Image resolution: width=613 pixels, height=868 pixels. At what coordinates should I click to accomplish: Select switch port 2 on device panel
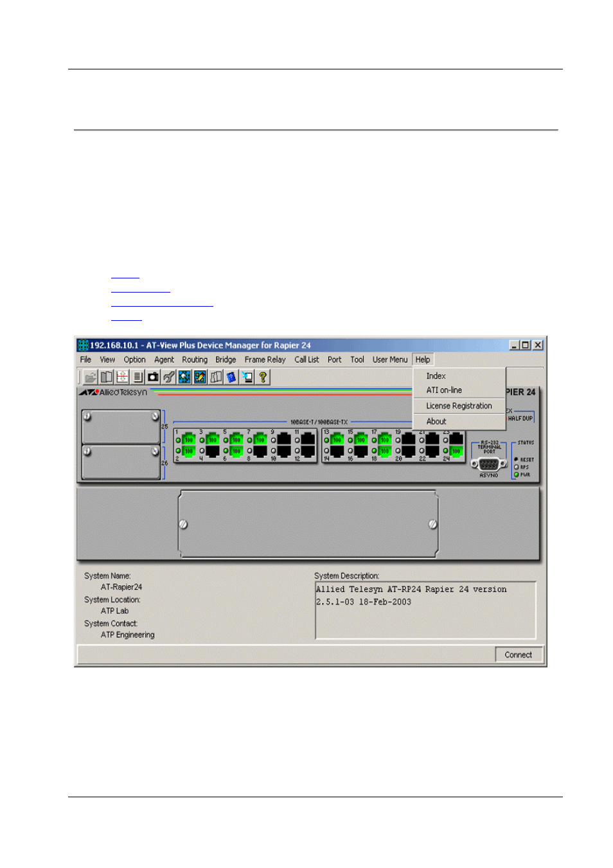[x=188, y=451]
